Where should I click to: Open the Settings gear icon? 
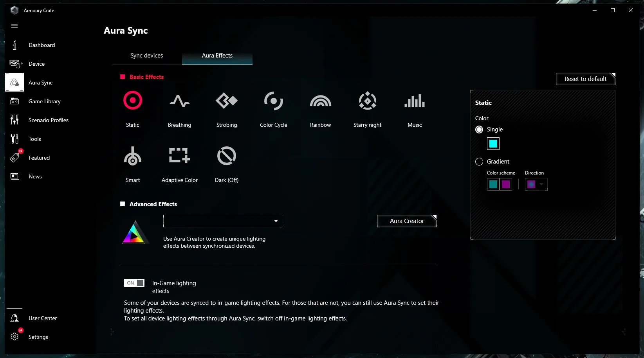pos(14,337)
